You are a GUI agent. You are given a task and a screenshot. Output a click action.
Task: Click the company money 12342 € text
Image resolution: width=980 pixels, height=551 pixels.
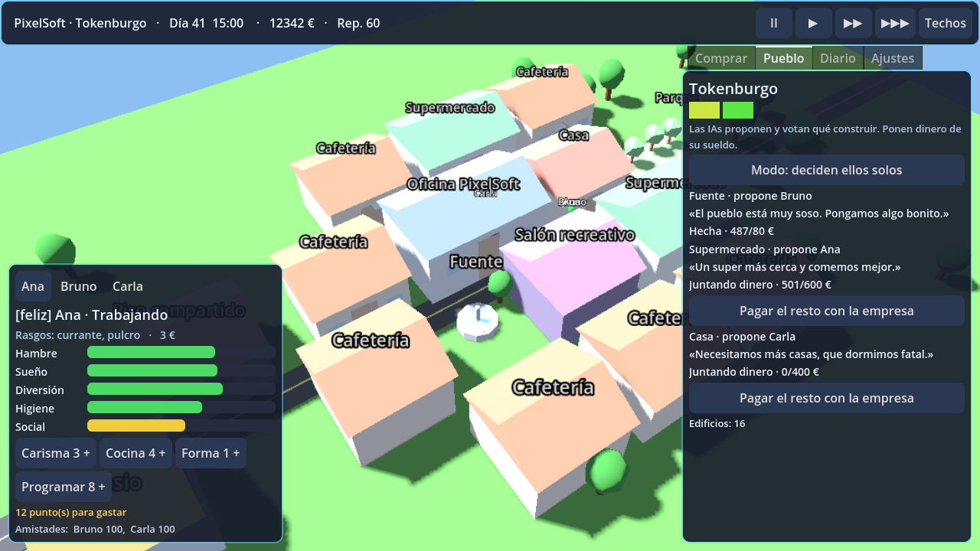click(x=292, y=23)
